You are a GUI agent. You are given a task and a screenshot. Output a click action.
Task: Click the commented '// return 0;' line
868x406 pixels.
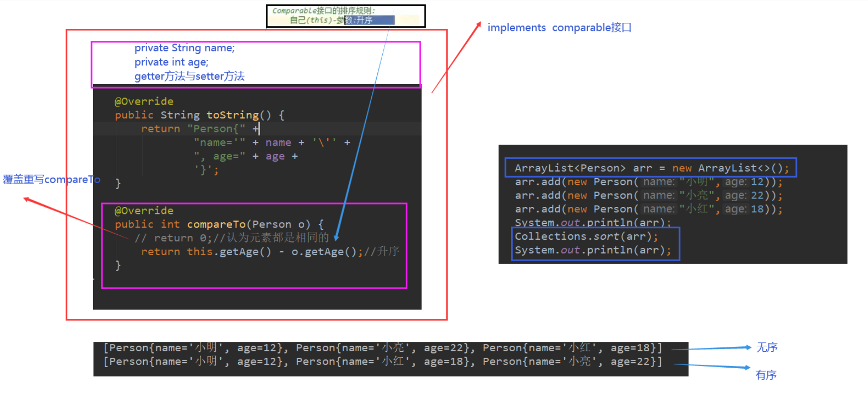[232, 238]
